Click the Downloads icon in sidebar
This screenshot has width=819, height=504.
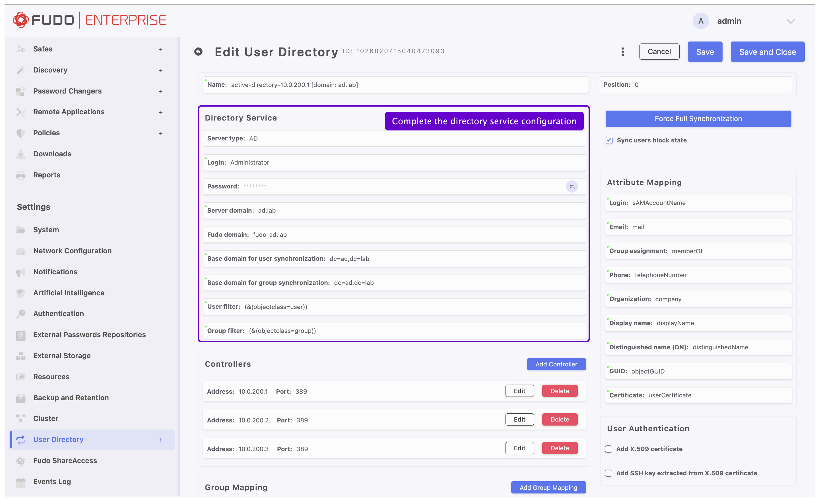pos(21,154)
